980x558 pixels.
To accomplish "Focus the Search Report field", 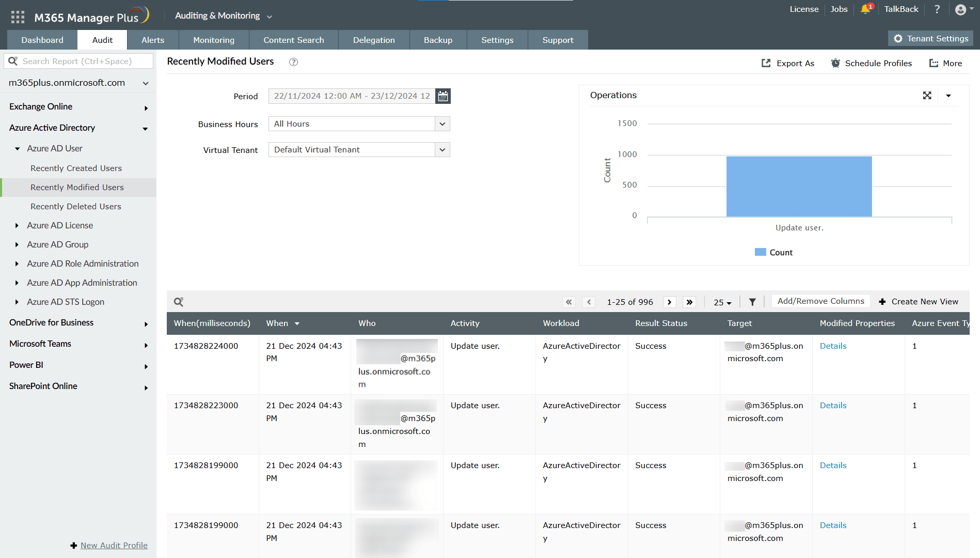I will (x=78, y=61).
